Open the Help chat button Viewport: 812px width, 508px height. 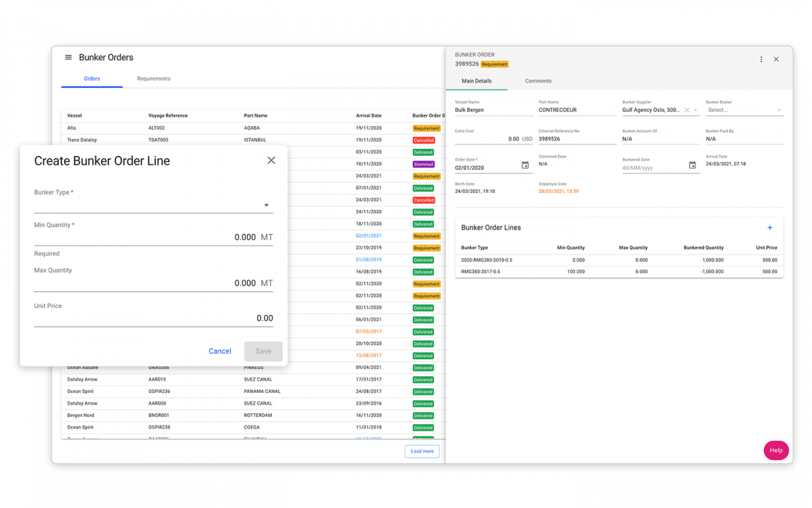coord(775,450)
